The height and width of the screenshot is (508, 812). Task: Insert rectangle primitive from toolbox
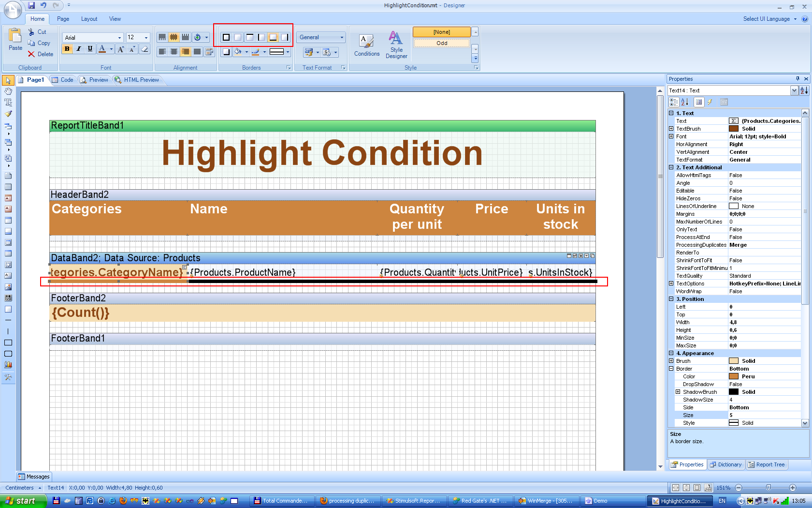8,343
